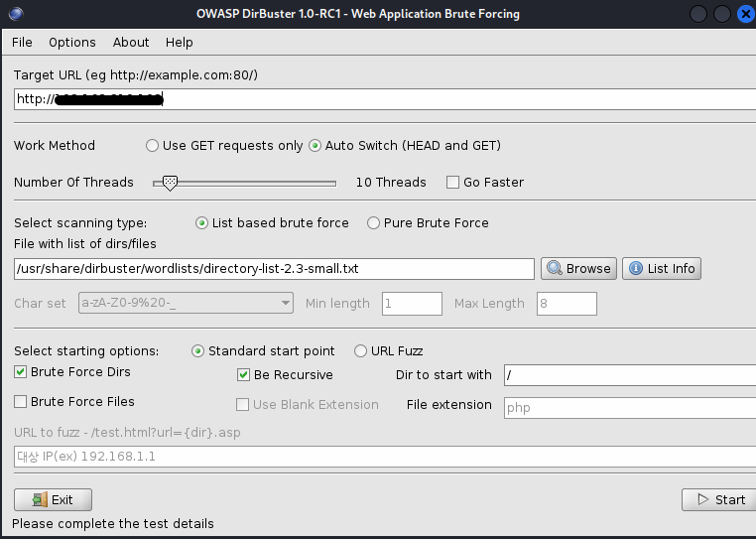Toggle the Be Recursive checkbox
This screenshot has width=756, height=539.
coord(244,375)
